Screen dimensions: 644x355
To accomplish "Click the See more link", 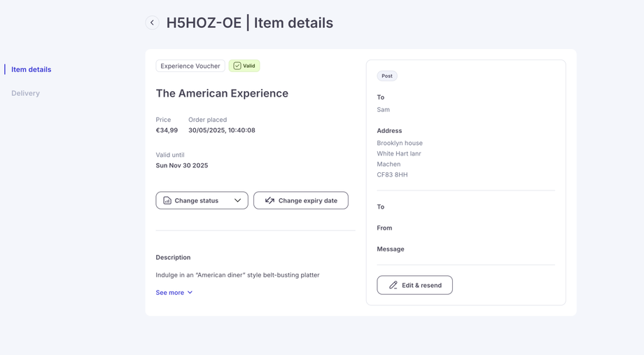I will (170, 293).
